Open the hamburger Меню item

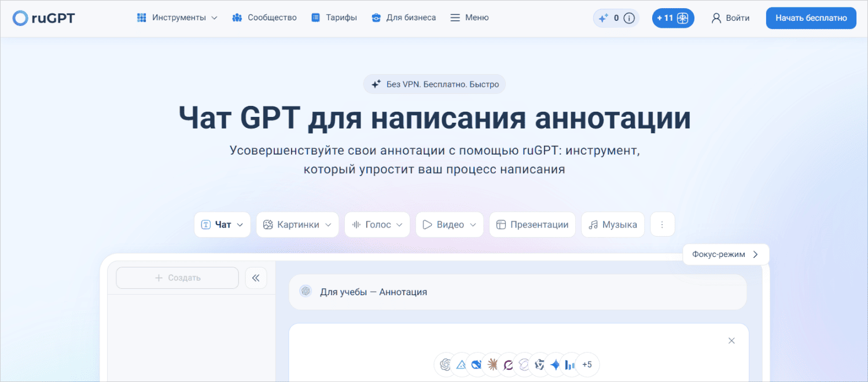coord(469,18)
